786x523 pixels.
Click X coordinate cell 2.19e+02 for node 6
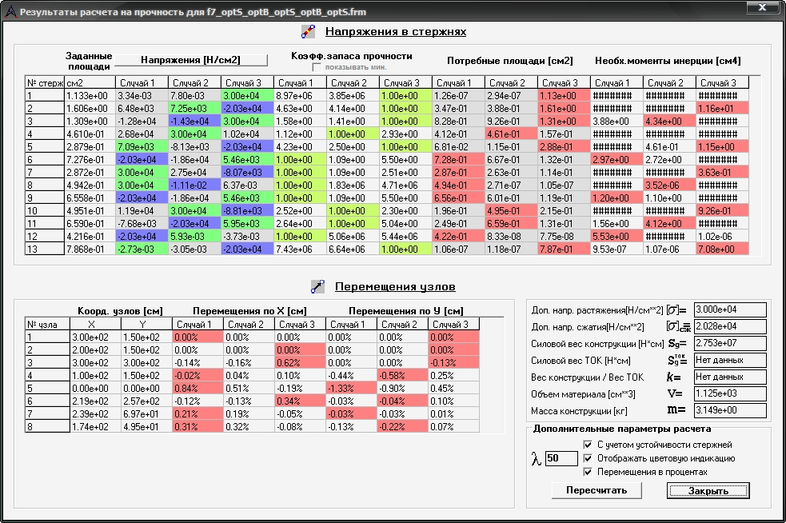click(x=95, y=401)
